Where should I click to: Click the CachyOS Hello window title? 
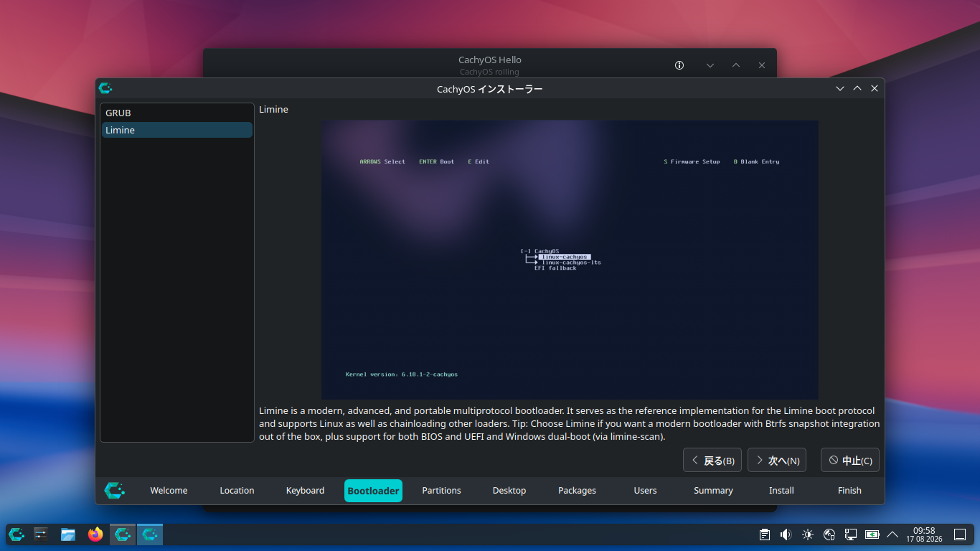(x=490, y=60)
